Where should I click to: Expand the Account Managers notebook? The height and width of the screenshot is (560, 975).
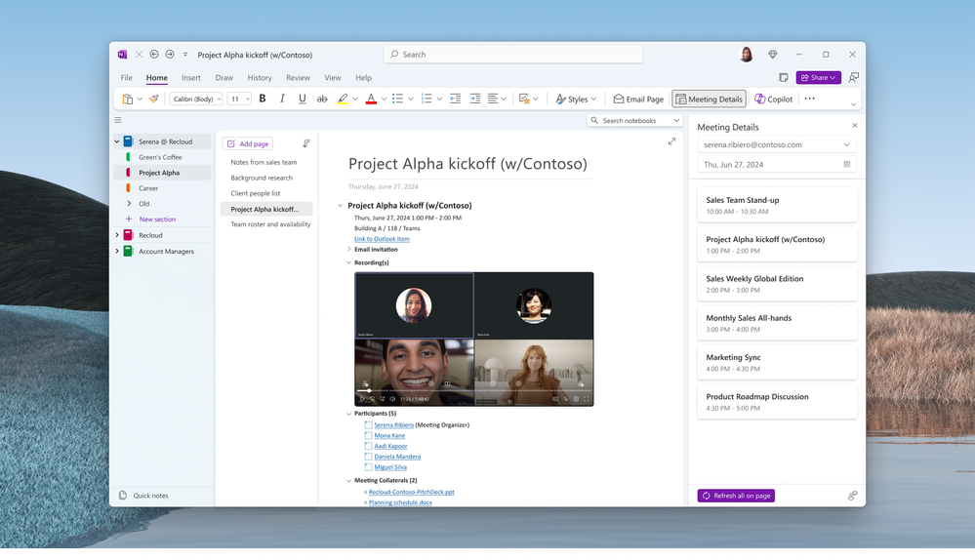[x=117, y=251]
